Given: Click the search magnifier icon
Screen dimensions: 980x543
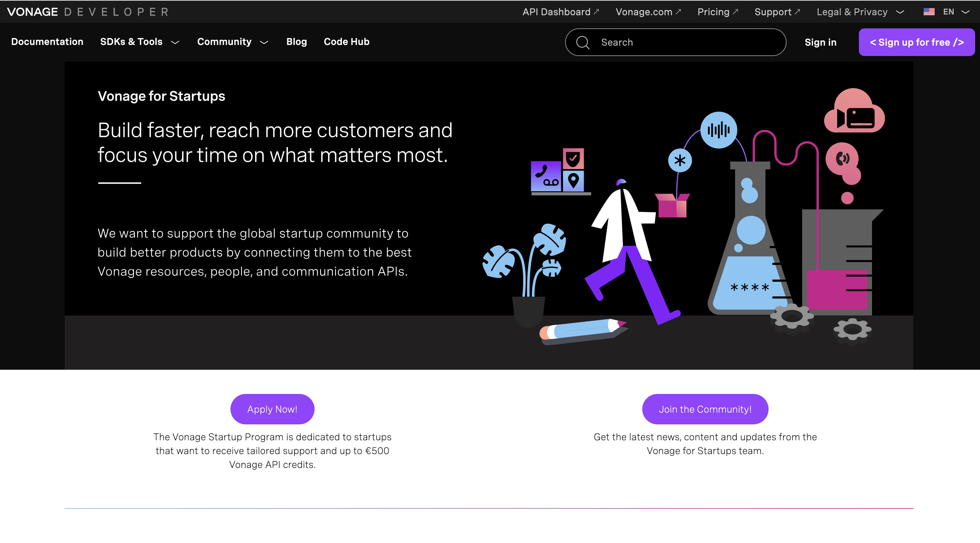Looking at the screenshot, I should [x=582, y=42].
